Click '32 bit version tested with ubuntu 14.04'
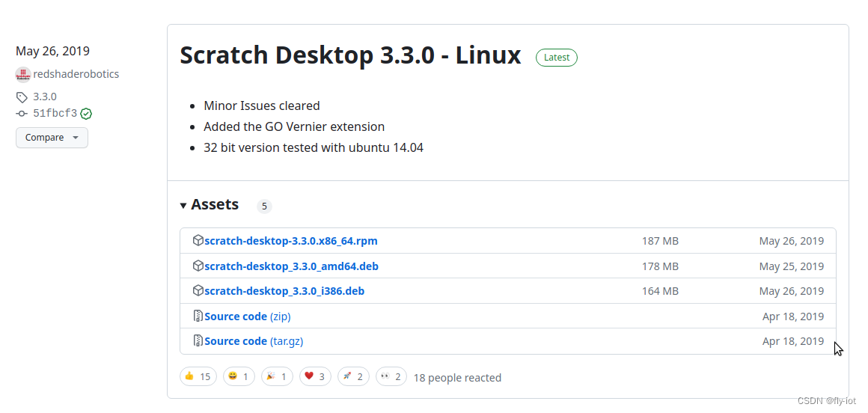The width and height of the screenshot is (868, 413). point(314,148)
